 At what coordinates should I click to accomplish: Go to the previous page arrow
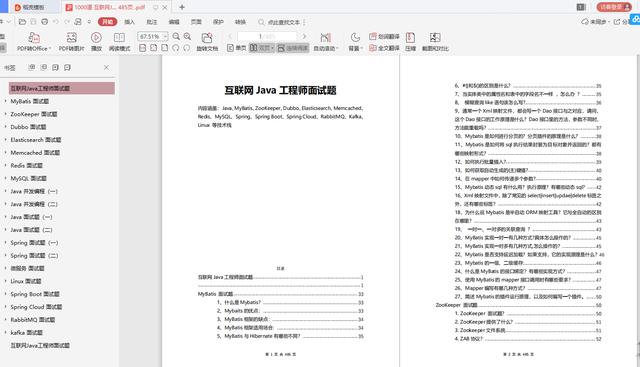(230, 36)
